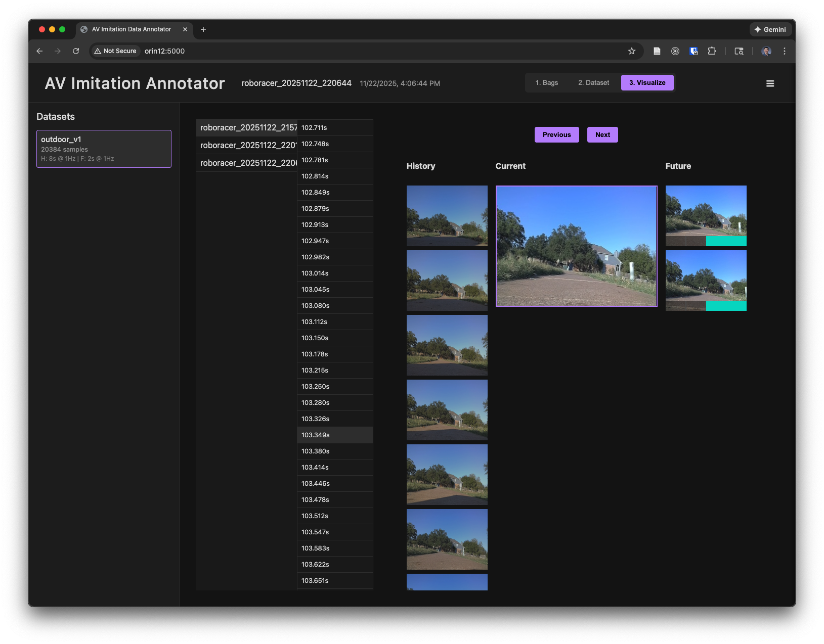Image resolution: width=824 pixels, height=644 pixels.
Task: Switch to the 1. Bags tab
Action: [546, 83]
